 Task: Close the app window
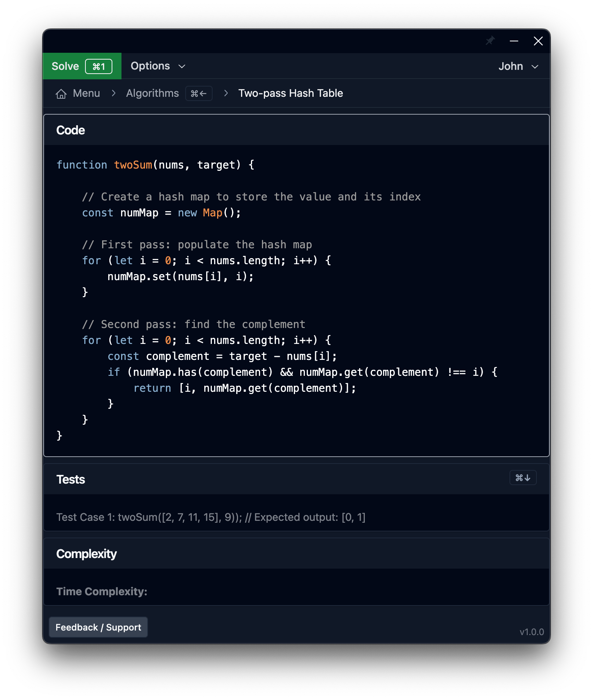[x=538, y=41]
